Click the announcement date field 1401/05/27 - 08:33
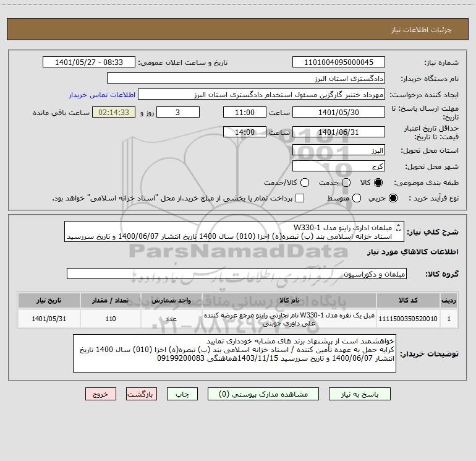This screenshot has width=476, height=461. tap(89, 62)
